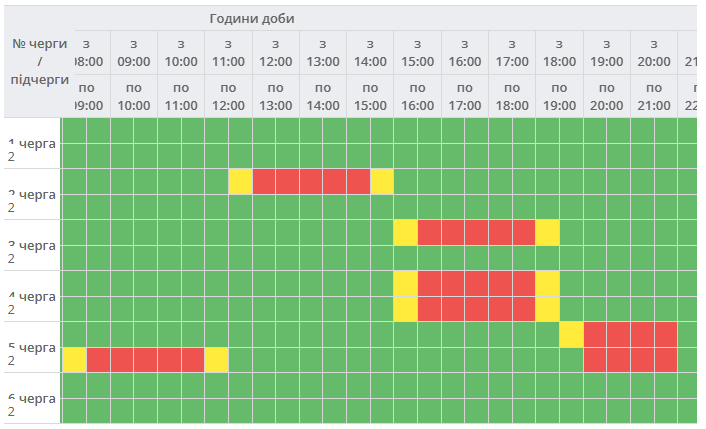Click yellow cell before 2 черга red block
706x429 pixels.
pyautogui.click(x=240, y=182)
